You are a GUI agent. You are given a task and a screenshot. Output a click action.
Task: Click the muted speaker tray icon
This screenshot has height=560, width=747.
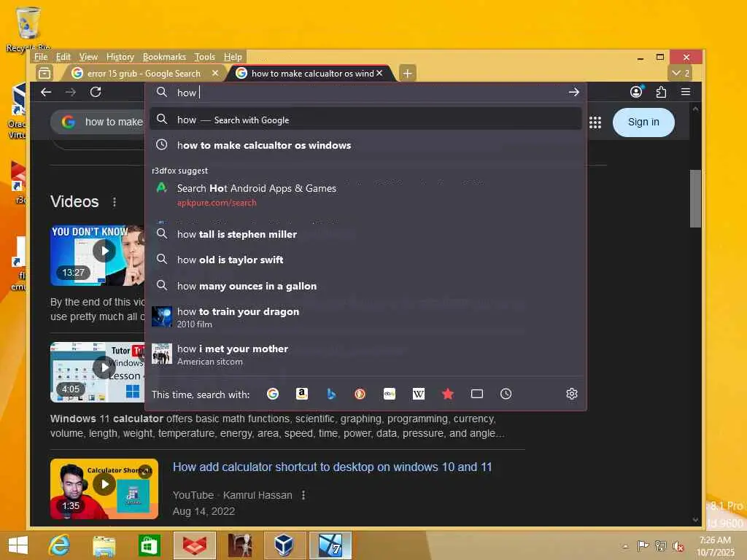[678, 546]
